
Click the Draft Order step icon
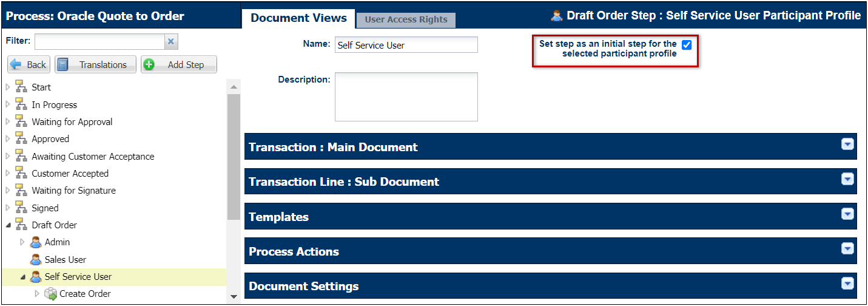21,225
